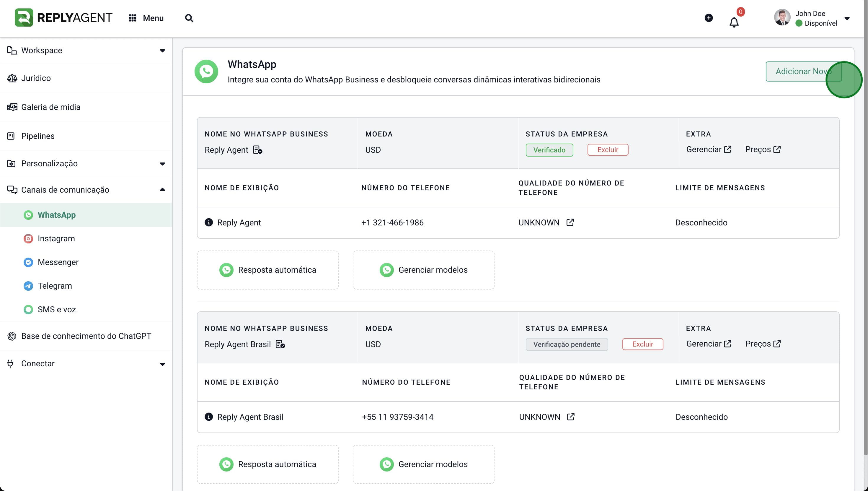This screenshot has width=868, height=491.
Task: Click Verificação pendente status badge
Action: click(567, 344)
